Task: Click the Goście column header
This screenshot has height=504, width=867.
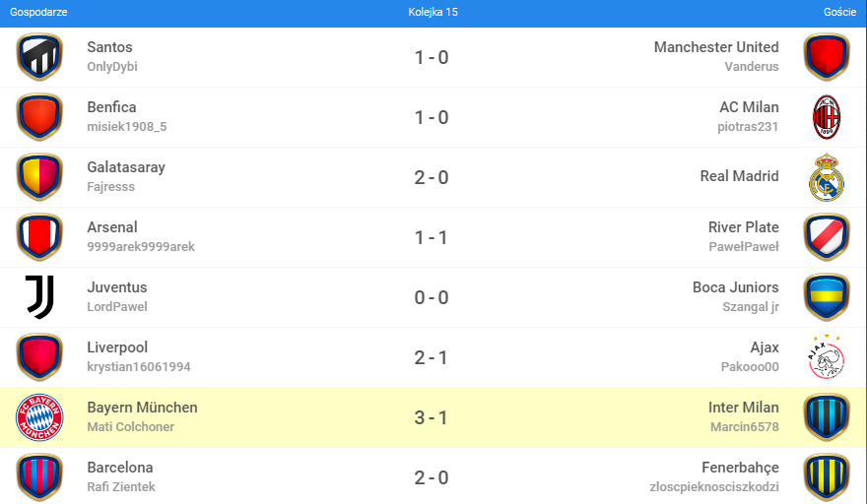Action: [x=839, y=12]
